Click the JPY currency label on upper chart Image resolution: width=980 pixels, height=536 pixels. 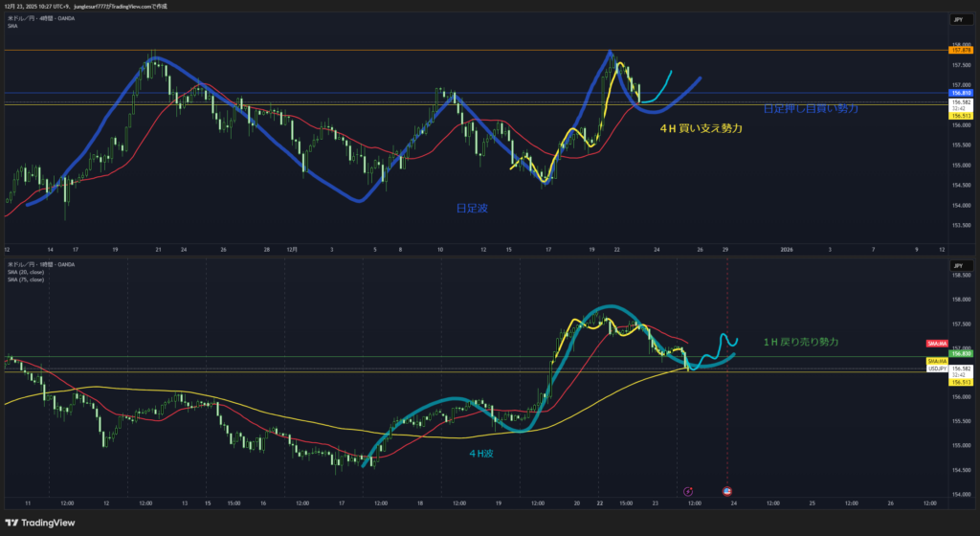point(956,19)
